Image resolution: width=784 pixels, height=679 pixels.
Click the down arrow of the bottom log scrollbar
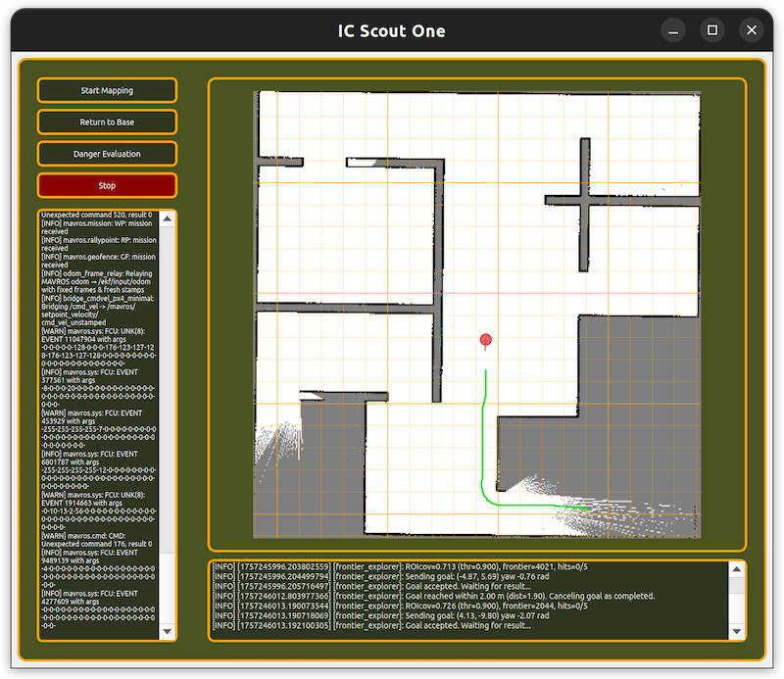coord(735,633)
